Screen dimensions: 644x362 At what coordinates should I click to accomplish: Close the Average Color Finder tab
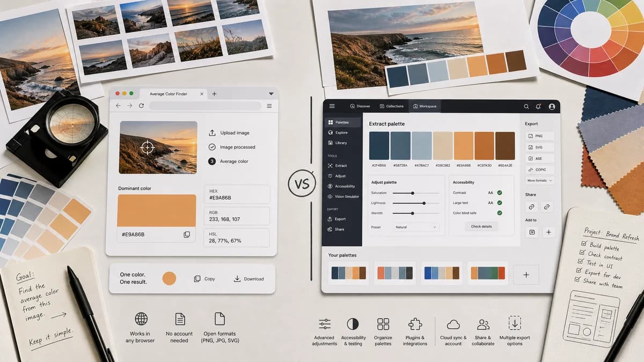(x=202, y=94)
